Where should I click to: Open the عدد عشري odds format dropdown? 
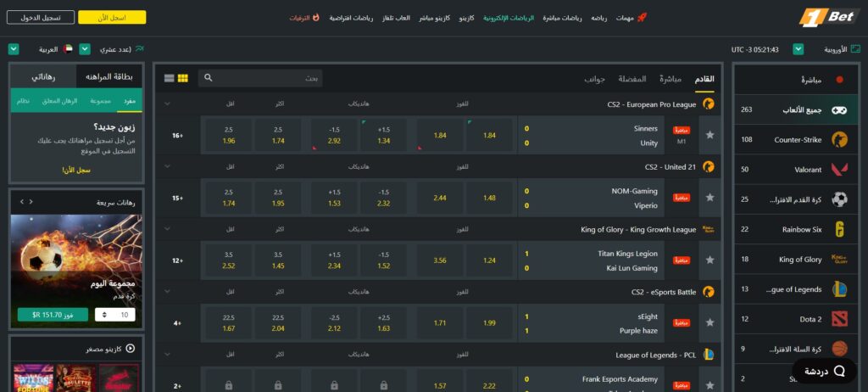point(85,49)
